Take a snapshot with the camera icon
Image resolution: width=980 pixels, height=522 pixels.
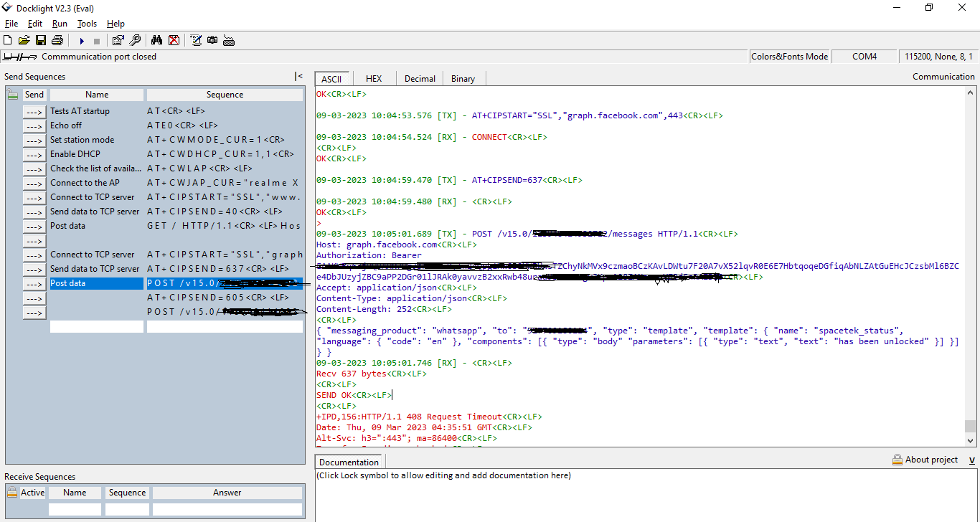(x=212, y=40)
